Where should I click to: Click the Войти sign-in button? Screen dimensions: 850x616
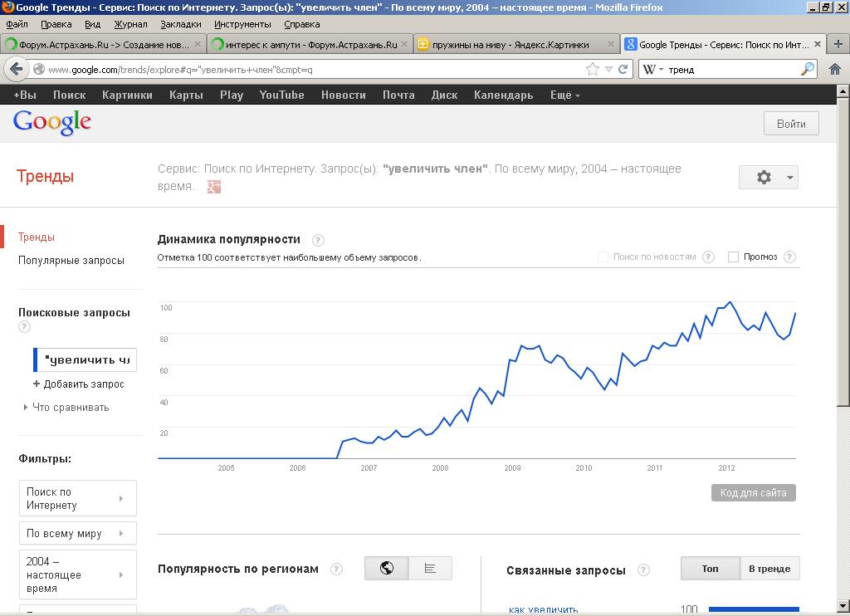(x=791, y=124)
